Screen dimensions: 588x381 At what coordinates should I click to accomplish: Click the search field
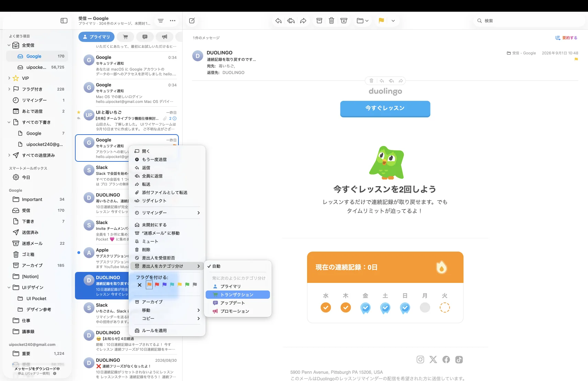click(529, 21)
